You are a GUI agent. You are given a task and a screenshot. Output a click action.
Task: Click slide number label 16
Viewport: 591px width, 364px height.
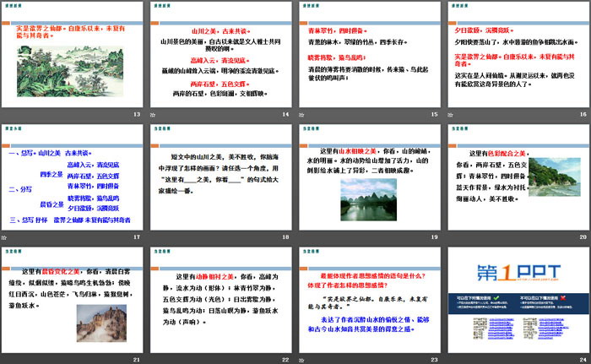(x=583, y=114)
